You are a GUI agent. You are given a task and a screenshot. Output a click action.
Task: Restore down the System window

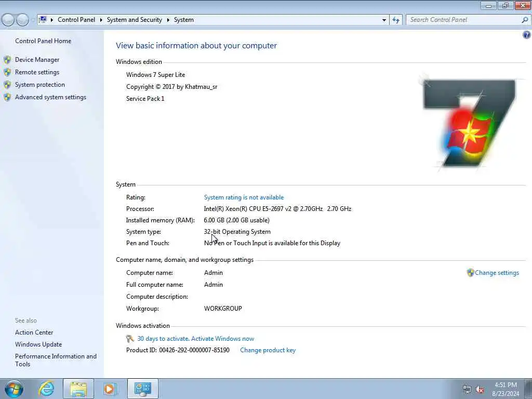pyautogui.click(x=506, y=5)
